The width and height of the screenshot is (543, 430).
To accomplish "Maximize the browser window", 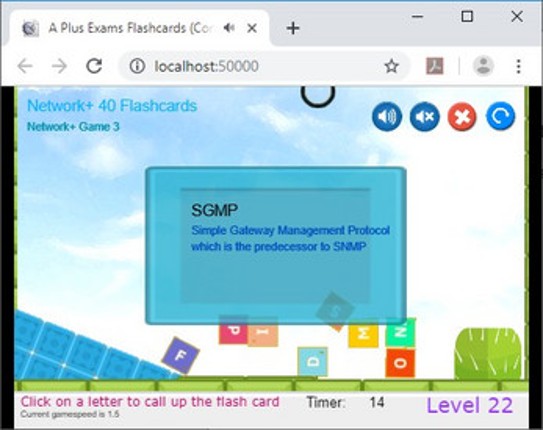I will pos(467,16).
